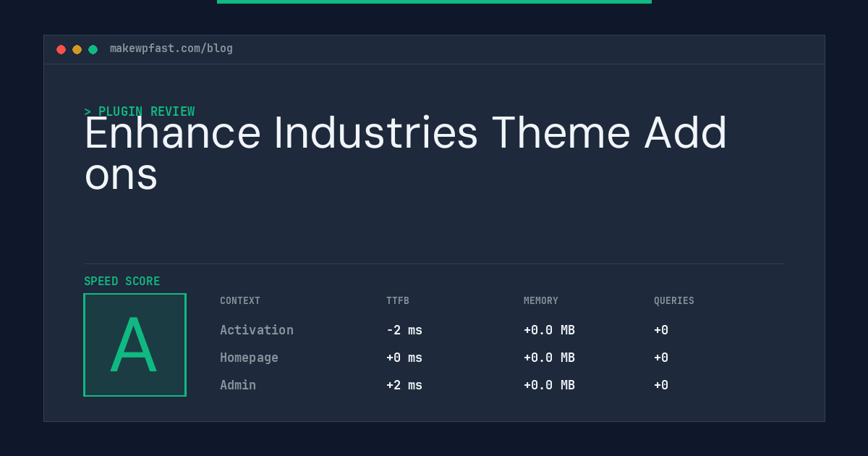Click the Homepage queries '+0' value
Viewport: 868px width, 456px height.
661,358
